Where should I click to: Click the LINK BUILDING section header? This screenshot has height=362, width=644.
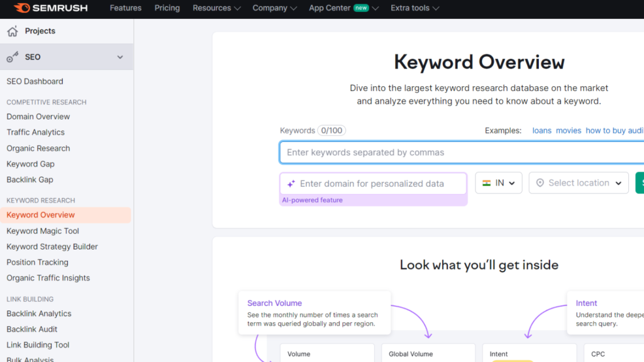click(30, 299)
